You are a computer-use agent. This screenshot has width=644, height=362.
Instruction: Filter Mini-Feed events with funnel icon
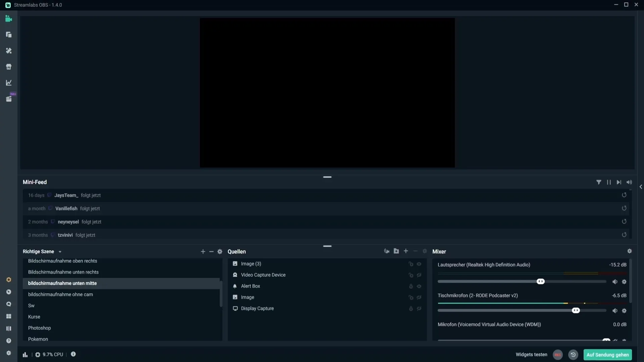pyautogui.click(x=599, y=182)
